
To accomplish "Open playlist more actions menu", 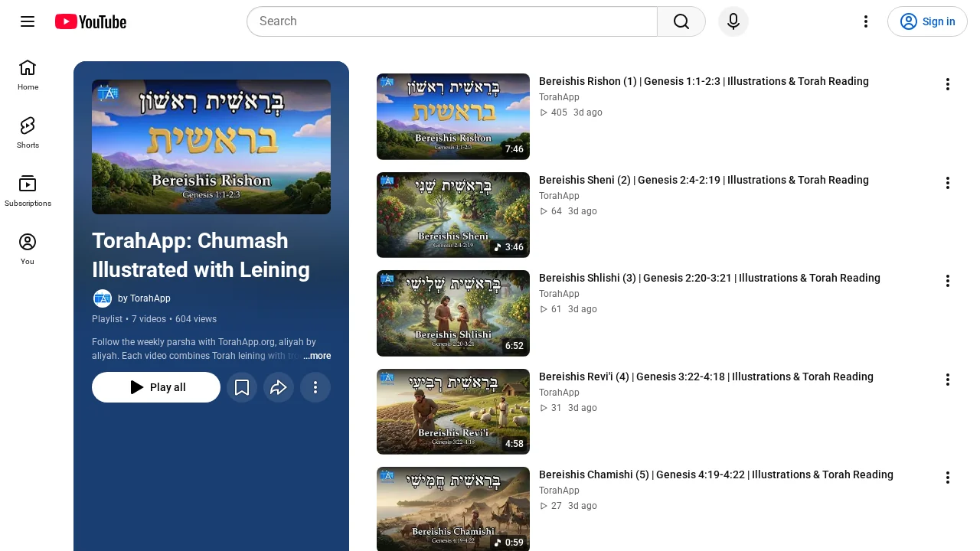I will 315,387.
